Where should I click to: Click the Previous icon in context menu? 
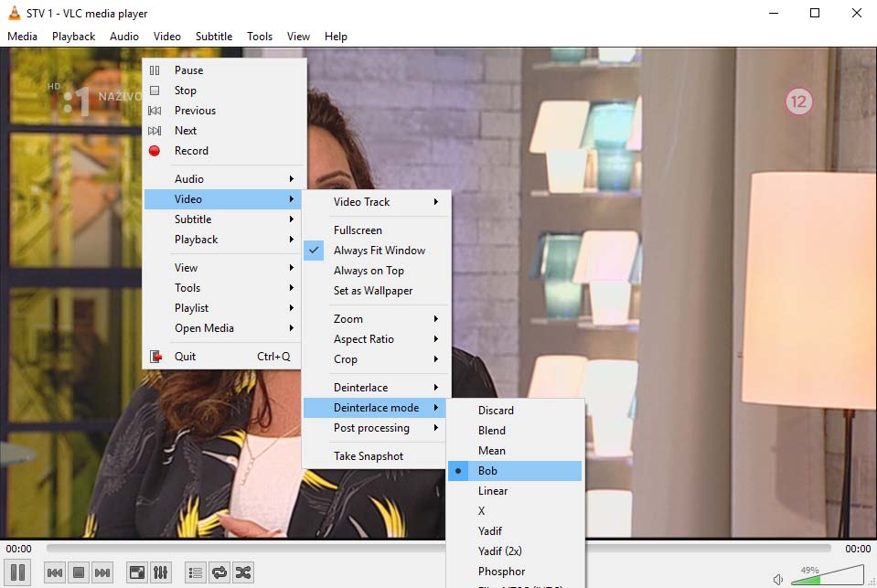pyautogui.click(x=155, y=111)
